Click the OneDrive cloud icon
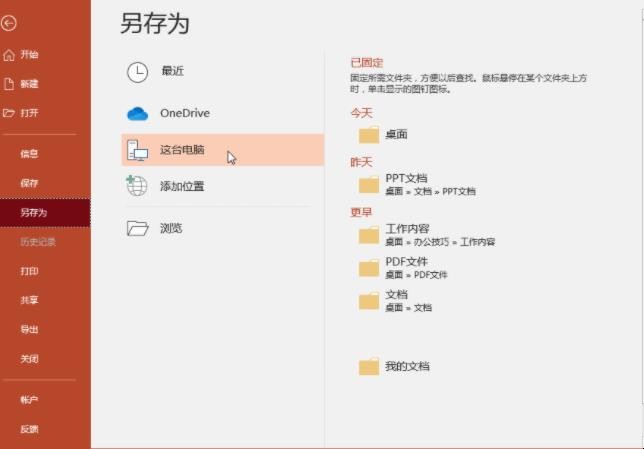The image size is (644, 449). click(x=137, y=113)
